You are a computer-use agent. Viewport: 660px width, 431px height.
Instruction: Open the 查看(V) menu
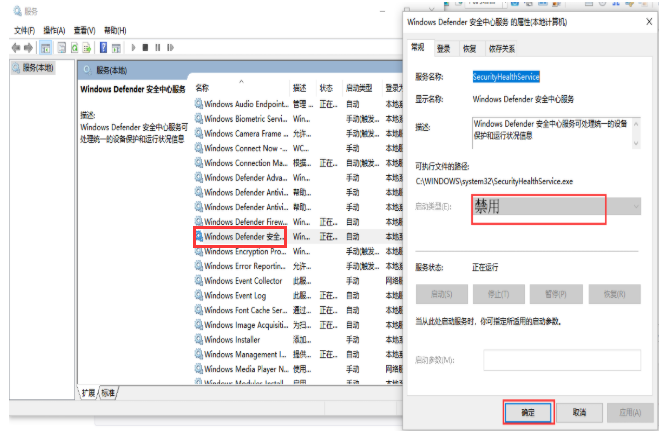click(84, 30)
